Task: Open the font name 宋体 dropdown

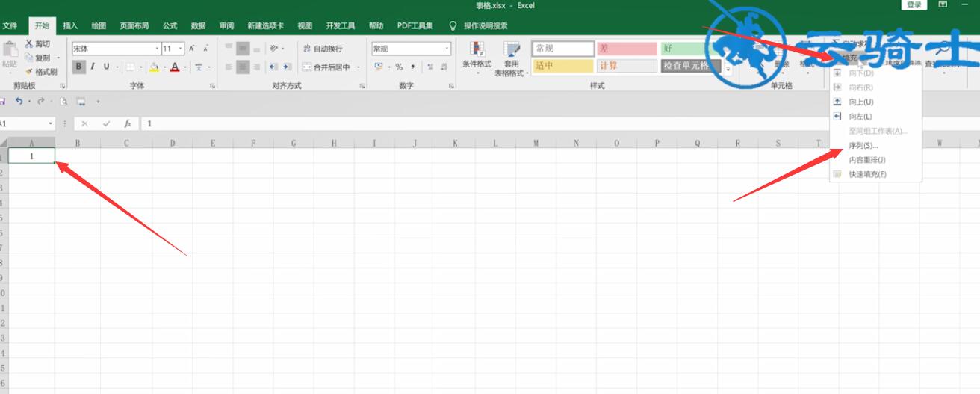Action: (x=157, y=49)
